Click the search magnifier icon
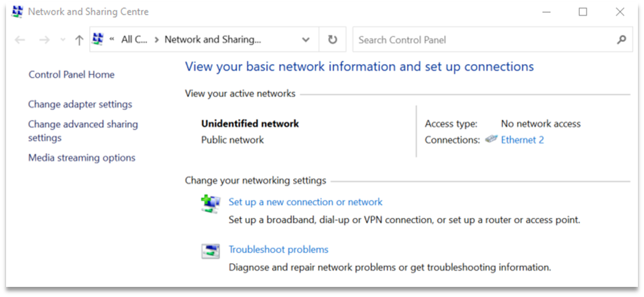Viewport: 644px width, 297px height. tap(622, 40)
